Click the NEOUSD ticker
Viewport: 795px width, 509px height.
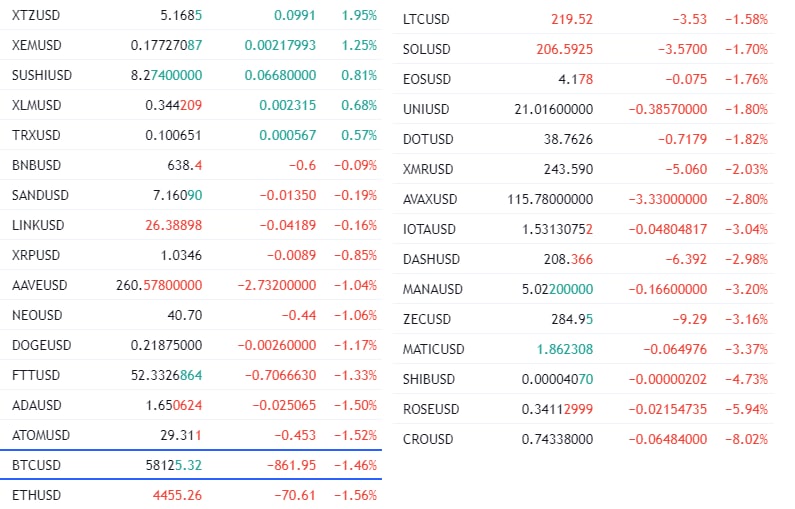(37, 315)
